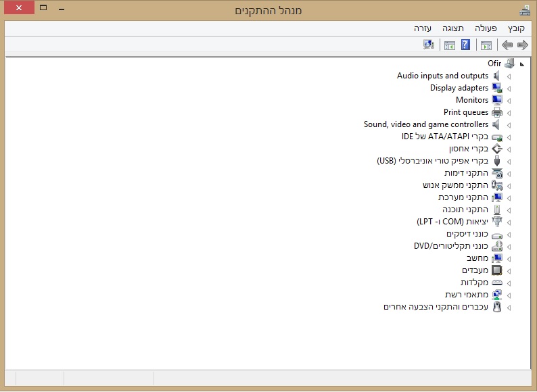Open the עזרה (Help) menu
The width and height of the screenshot is (537, 392).
(423, 28)
